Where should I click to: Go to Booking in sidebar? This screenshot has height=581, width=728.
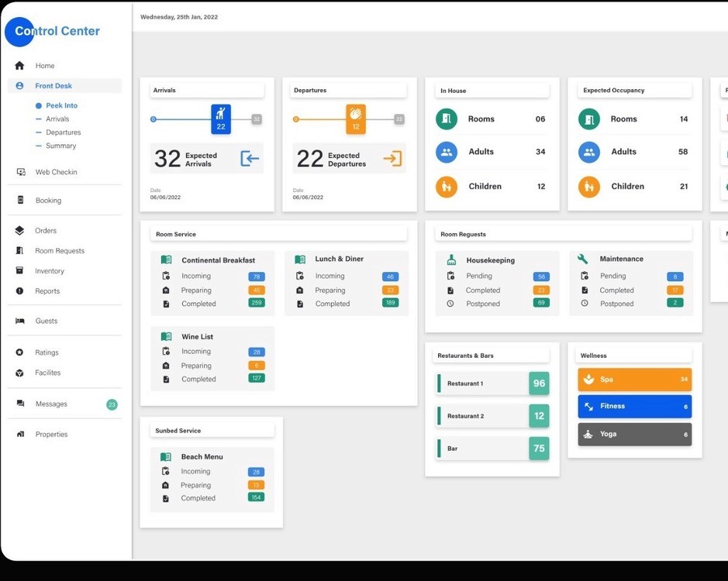coord(48,201)
